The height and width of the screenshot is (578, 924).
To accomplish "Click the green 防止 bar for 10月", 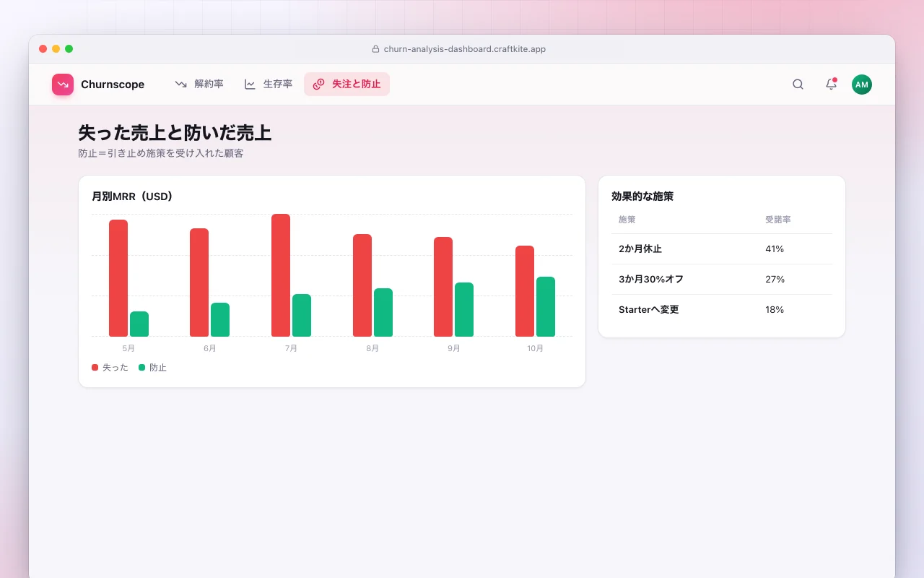I will point(546,307).
